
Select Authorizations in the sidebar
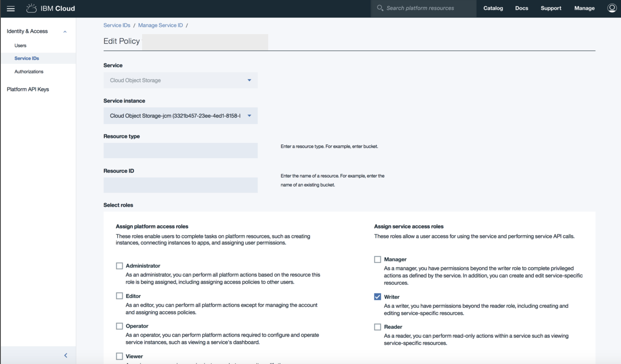tap(29, 71)
